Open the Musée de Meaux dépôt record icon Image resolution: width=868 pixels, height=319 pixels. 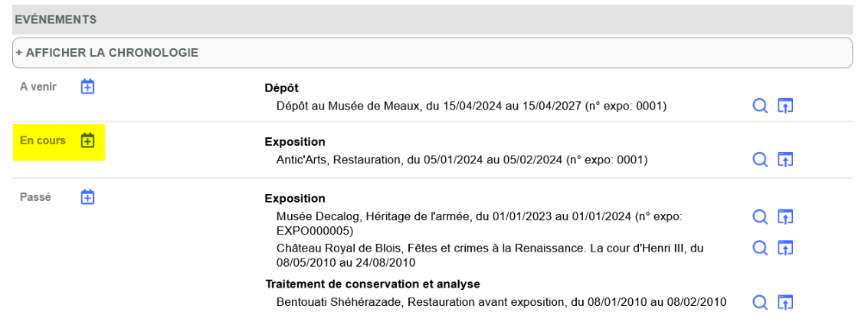[784, 106]
